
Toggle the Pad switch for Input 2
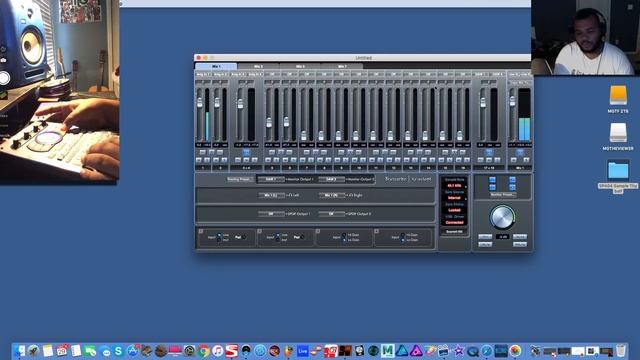(x=302, y=237)
